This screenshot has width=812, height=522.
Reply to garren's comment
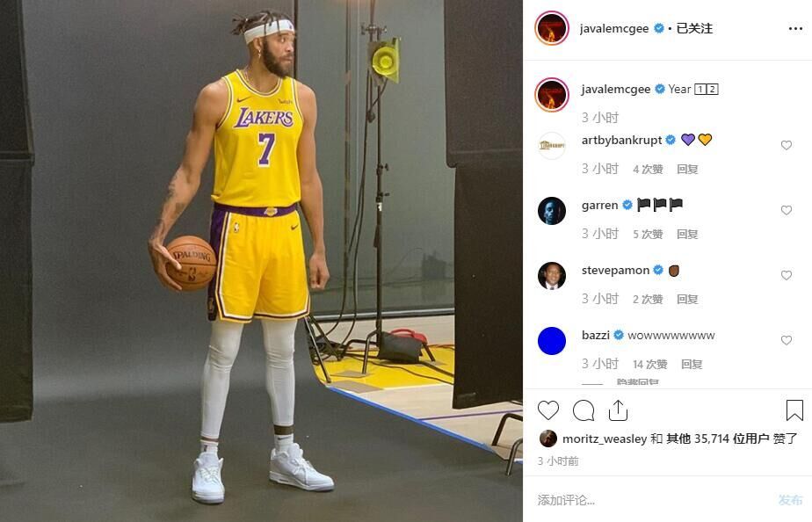(x=687, y=235)
